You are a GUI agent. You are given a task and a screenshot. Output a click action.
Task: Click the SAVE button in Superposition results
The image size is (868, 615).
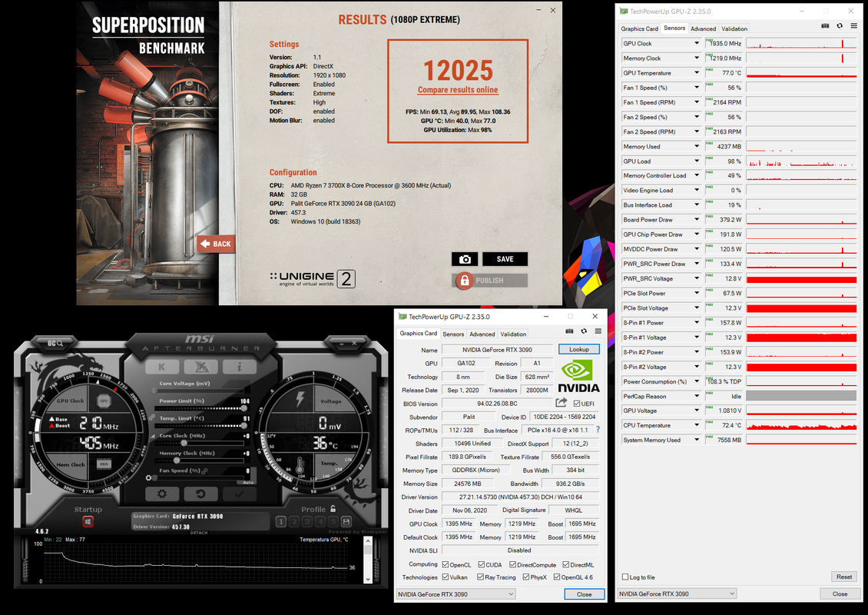coord(505,259)
